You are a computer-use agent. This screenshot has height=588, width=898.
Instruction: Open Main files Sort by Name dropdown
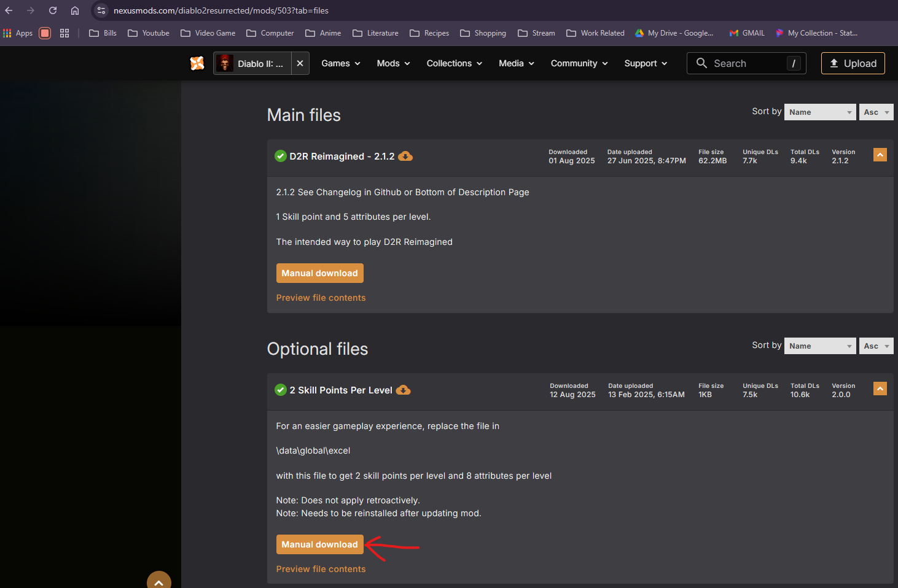[820, 112]
